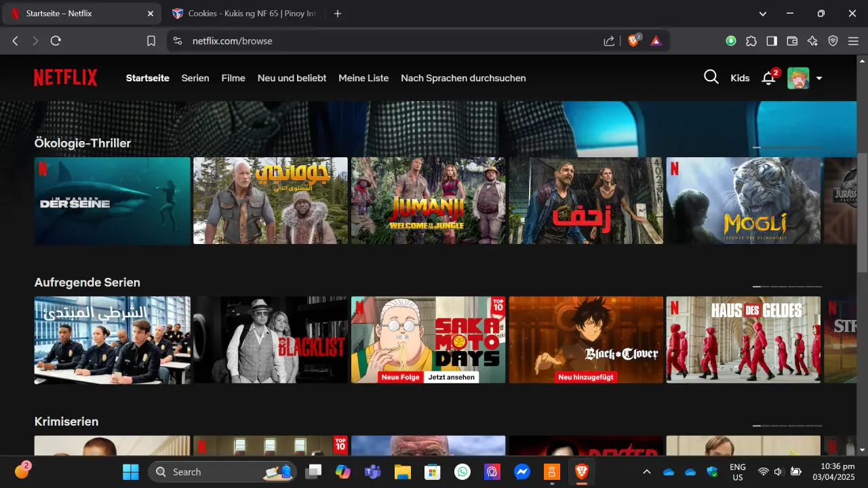Open Jumanji Welcome to the Jungle thumbnail

tap(428, 201)
